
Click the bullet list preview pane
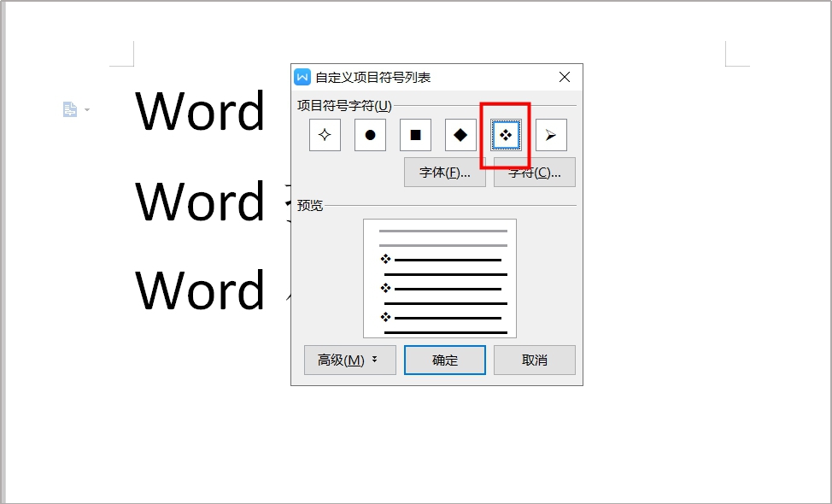point(440,278)
